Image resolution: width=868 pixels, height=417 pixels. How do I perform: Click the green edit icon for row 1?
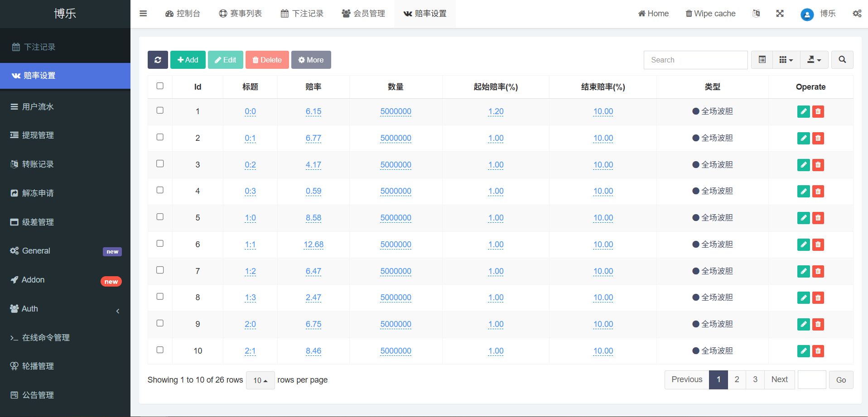tap(803, 111)
